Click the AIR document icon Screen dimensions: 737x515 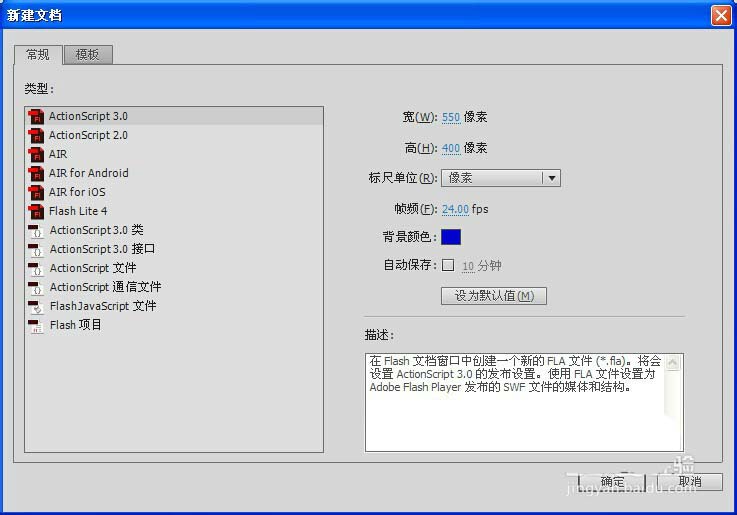(36, 154)
